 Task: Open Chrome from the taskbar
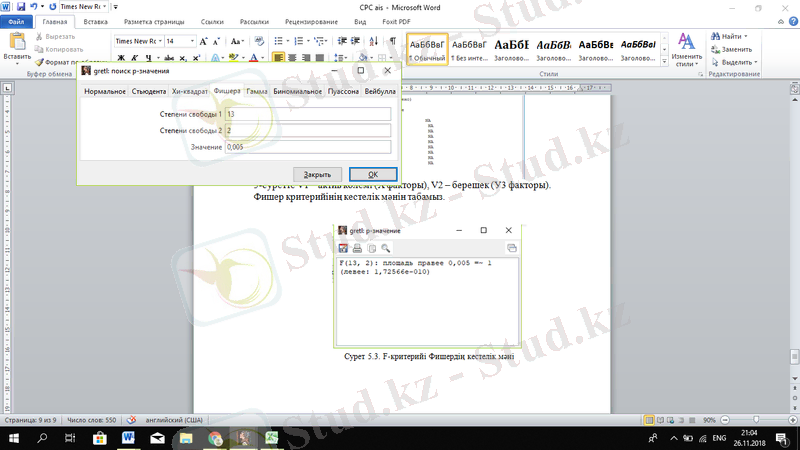tap(215, 438)
